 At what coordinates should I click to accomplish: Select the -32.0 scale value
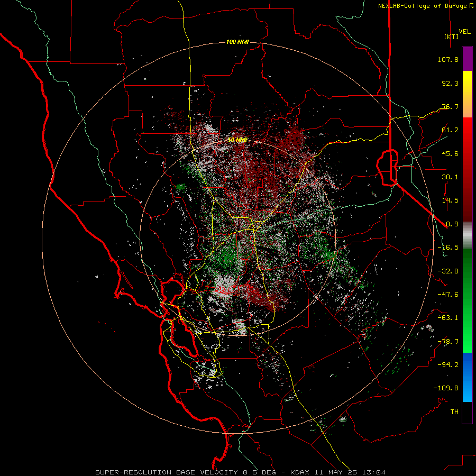click(x=448, y=271)
